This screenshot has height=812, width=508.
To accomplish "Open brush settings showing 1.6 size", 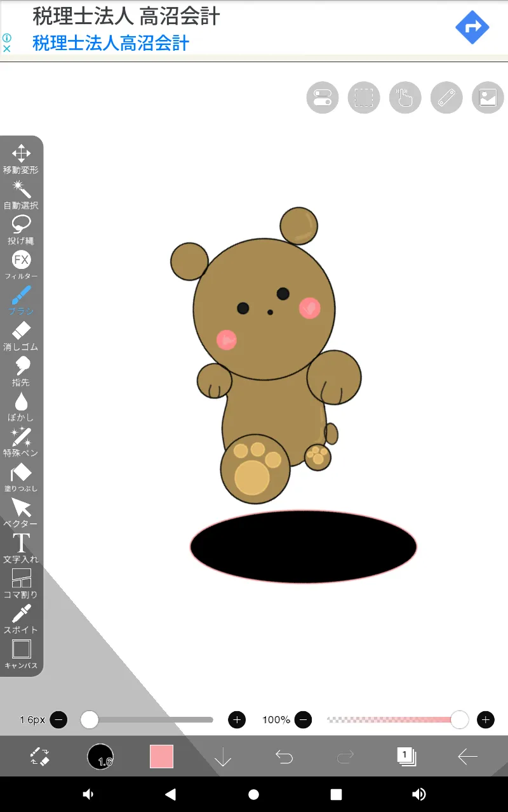I will 100,756.
